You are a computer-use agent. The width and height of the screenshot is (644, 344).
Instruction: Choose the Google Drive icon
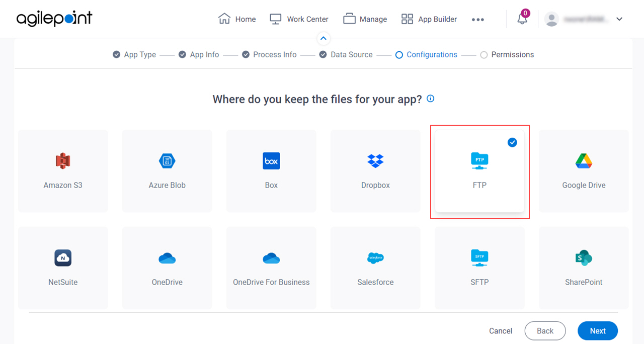[x=584, y=161]
